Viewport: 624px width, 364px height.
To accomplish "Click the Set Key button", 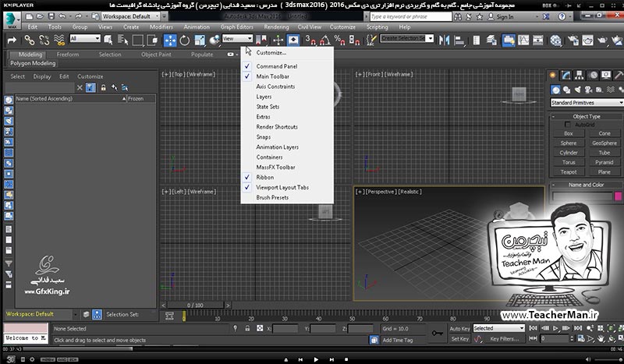I will point(459,339).
